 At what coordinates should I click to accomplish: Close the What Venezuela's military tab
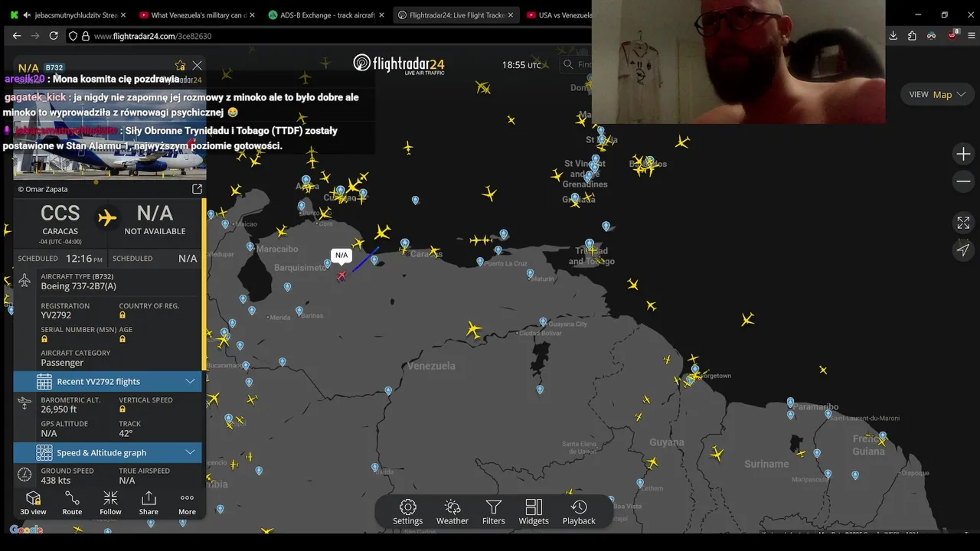(252, 15)
